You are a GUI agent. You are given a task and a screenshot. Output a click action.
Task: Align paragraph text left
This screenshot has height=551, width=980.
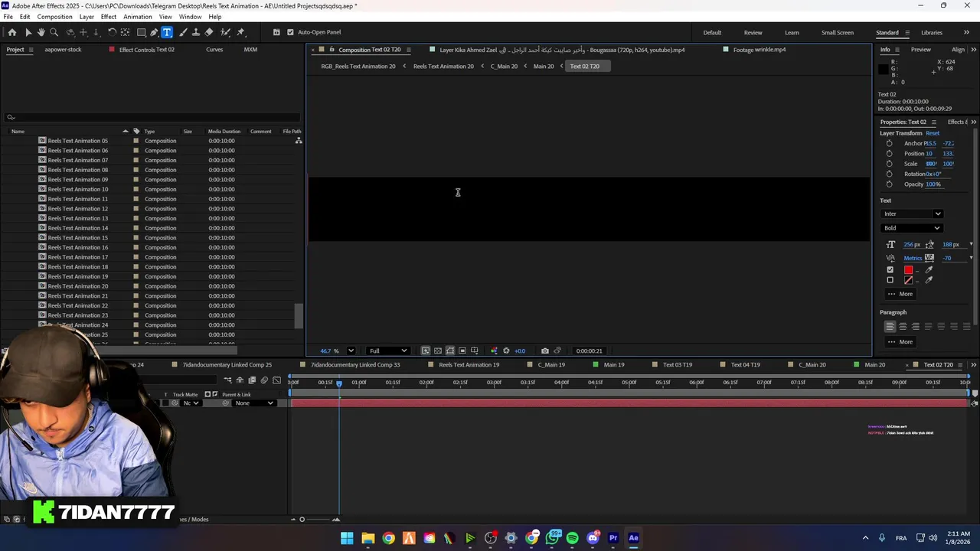890,326
